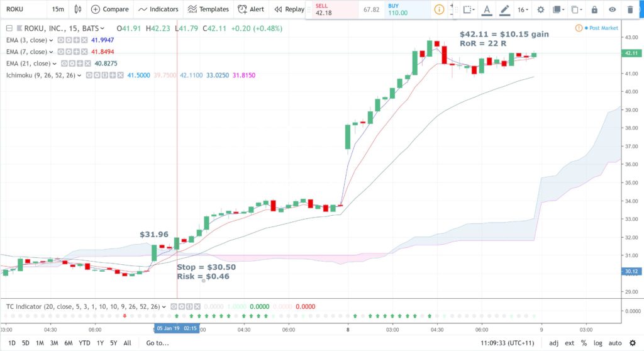Choose line color with the pencil icon
The height and width of the screenshot is (351, 644).
click(505, 9)
